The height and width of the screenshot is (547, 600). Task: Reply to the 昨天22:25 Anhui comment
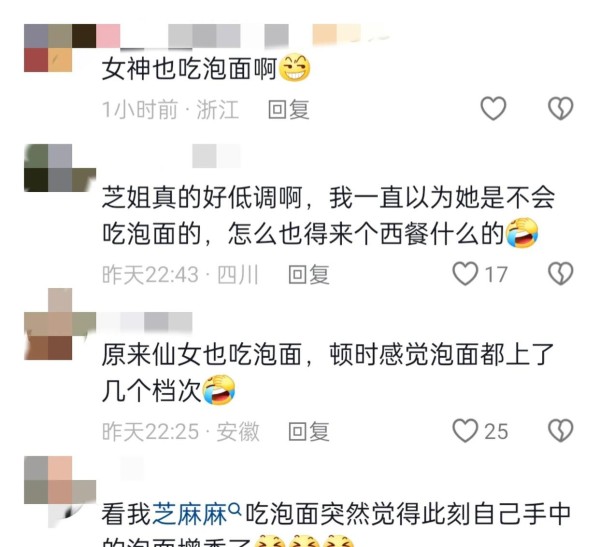(x=309, y=431)
